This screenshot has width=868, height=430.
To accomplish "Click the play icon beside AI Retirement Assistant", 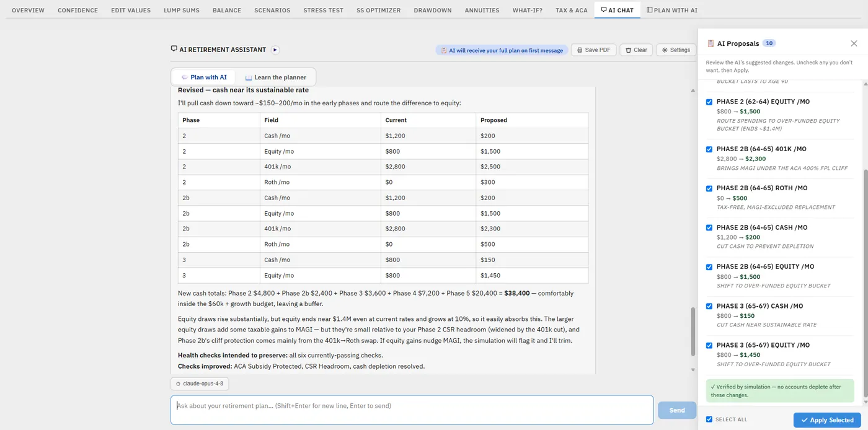I will pos(275,50).
